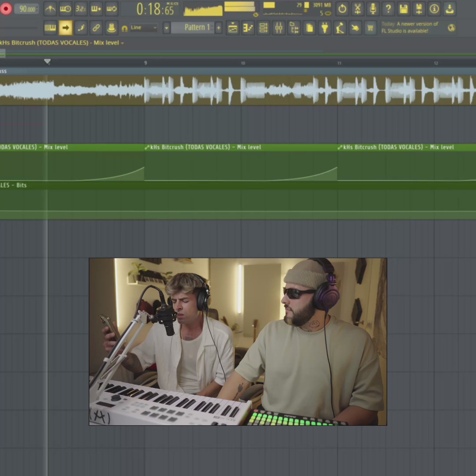Open the Piano roll window icon
476x476 pixels.
248,28
